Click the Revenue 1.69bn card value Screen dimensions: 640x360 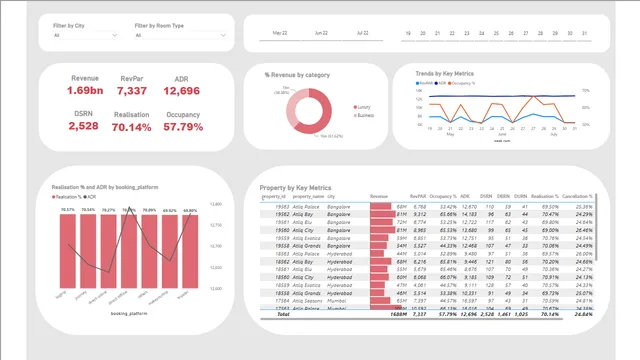coord(85,91)
